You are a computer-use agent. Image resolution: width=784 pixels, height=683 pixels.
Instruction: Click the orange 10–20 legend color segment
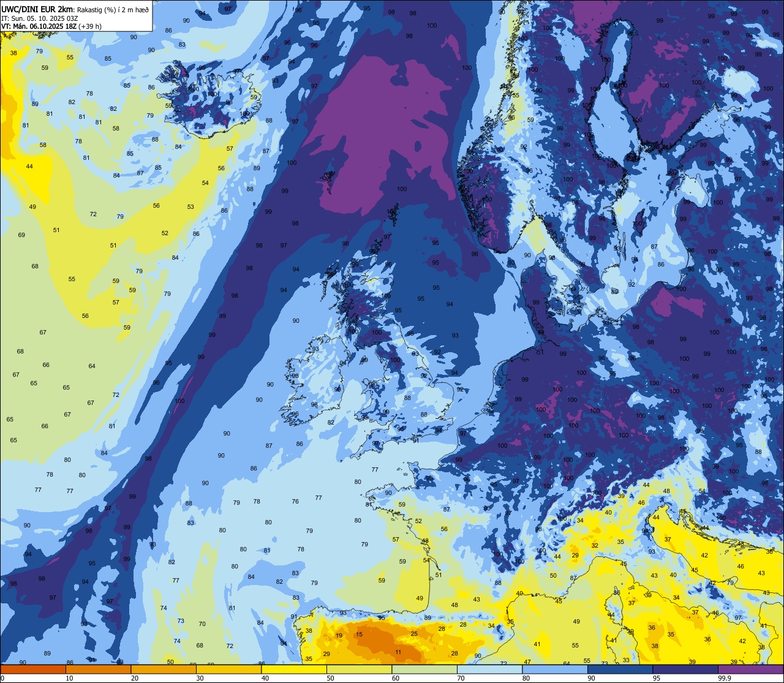(x=98, y=670)
